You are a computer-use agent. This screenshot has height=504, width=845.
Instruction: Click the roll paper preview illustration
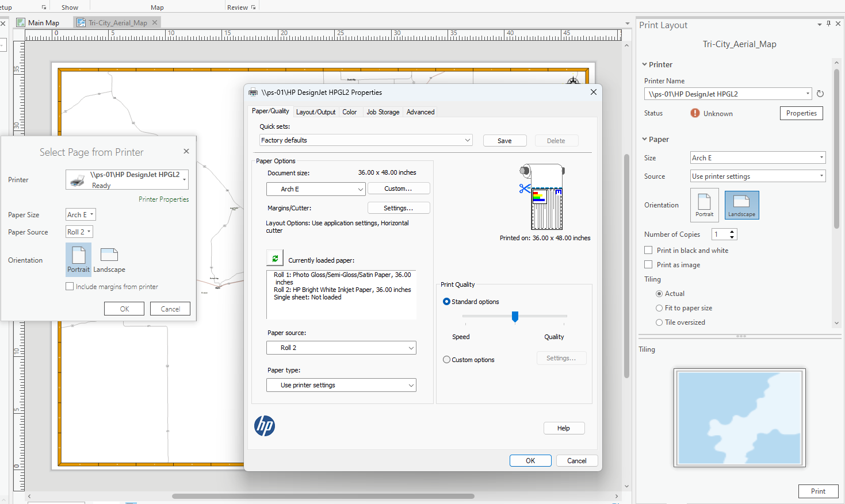(x=542, y=197)
